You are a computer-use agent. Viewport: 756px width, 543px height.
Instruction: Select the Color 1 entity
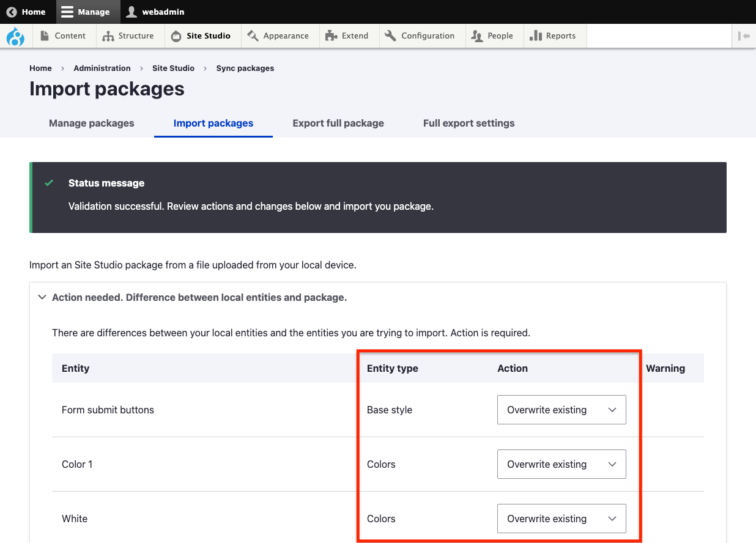(77, 464)
